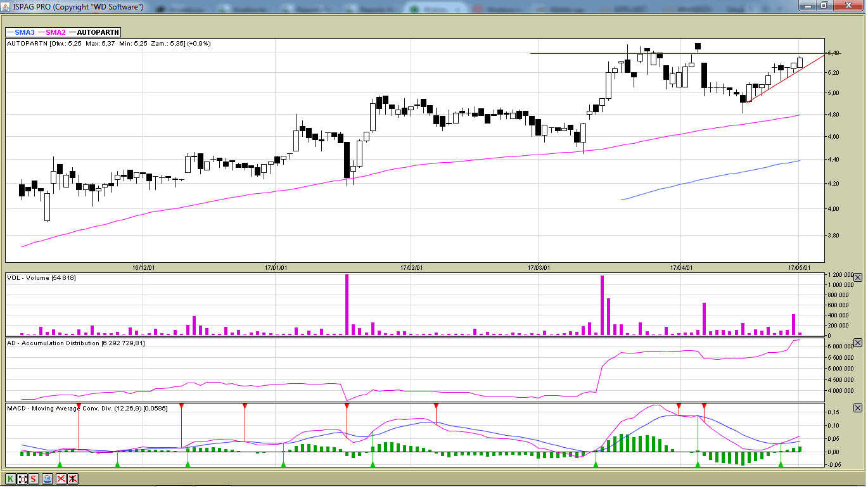The width and height of the screenshot is (868, 489).
Task: Close the Volume indicator panel
Action: point(858,277)
